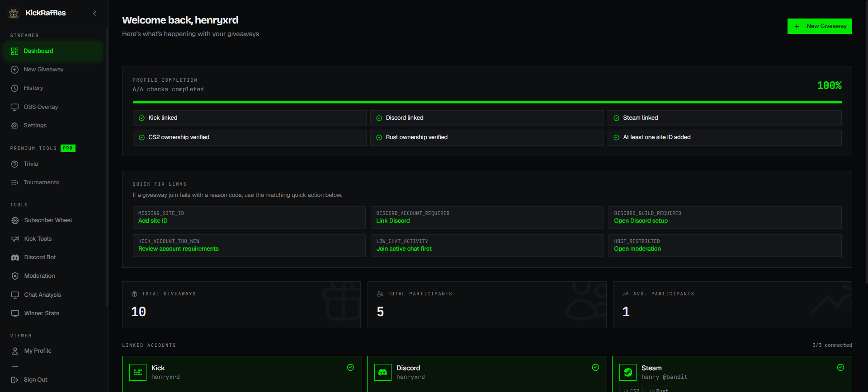868x392 pixels.
Task: Click the profile completion progress bar
Action: [487, 102]
